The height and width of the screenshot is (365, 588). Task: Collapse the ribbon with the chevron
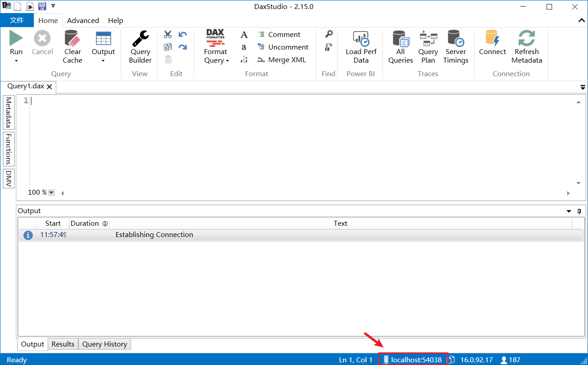[x=581, y=20]
